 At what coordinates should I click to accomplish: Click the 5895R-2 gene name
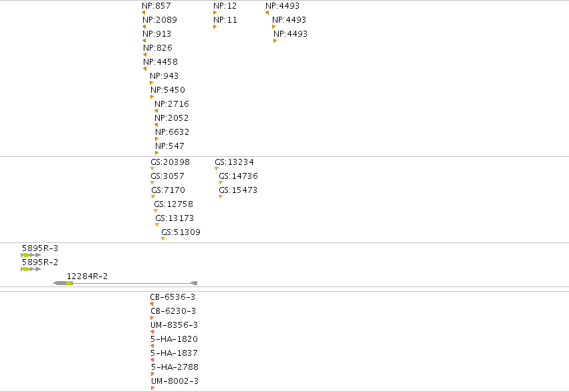pos(40,262)
